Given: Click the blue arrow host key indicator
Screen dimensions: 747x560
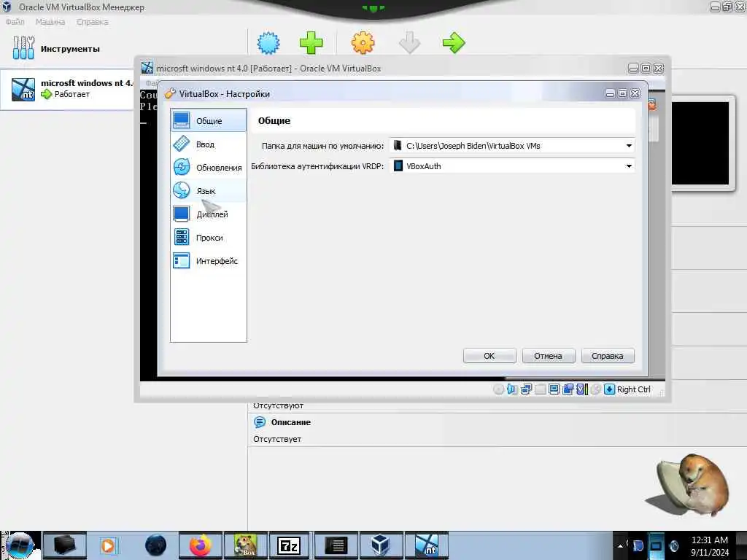Looking at the screenshot, I should coord(609,389).
